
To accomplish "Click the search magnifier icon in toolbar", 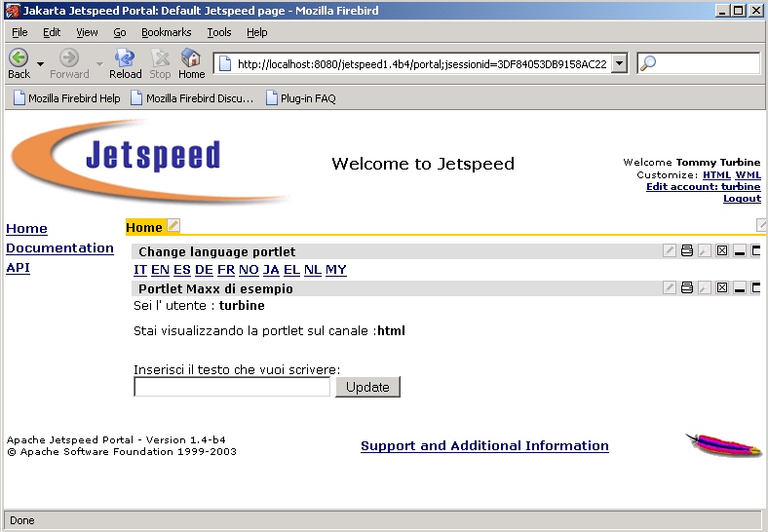I will tap(648, 63).
